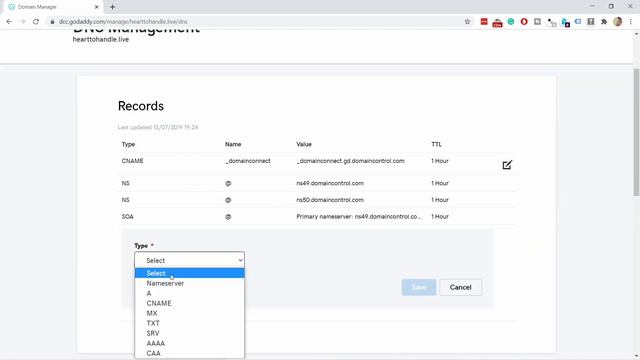Choose CAA record type
This screenshot has height=360, width=640.
coord(189,353)
